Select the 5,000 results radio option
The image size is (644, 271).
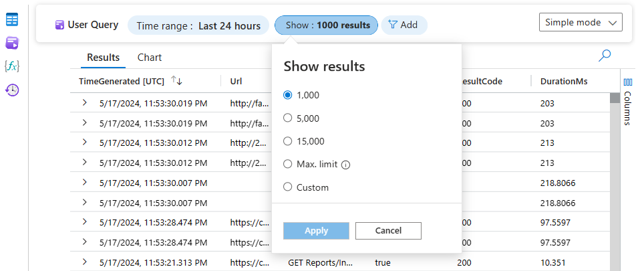click(x=288, y=118)
